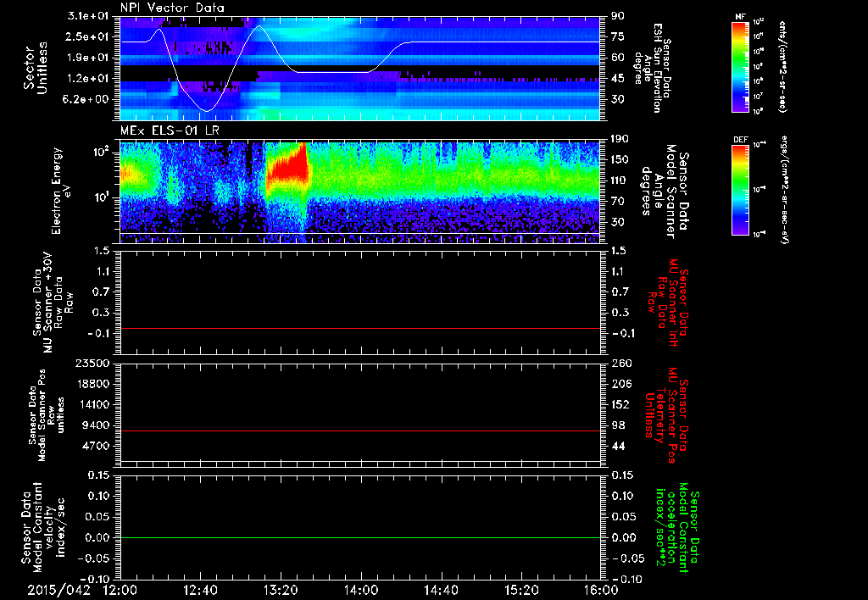Click the 14:00 time axis label
This screenshot has height=600, width=868.
(x=361, y=590)
